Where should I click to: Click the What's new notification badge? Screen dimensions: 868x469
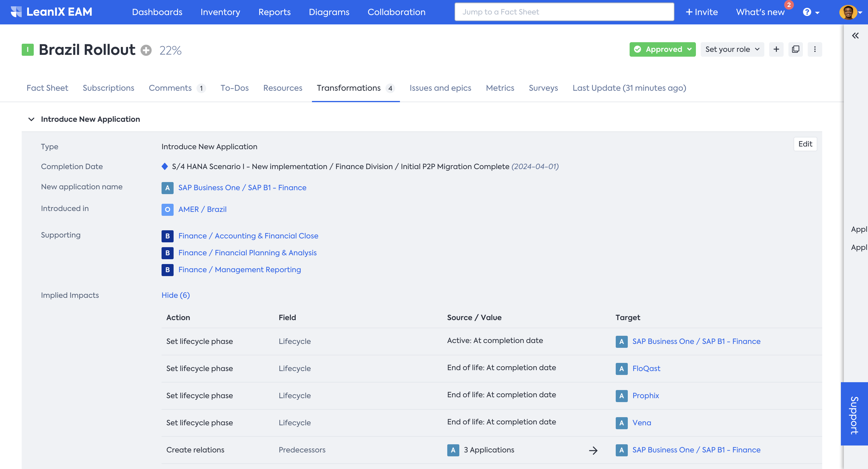(789, 5)
